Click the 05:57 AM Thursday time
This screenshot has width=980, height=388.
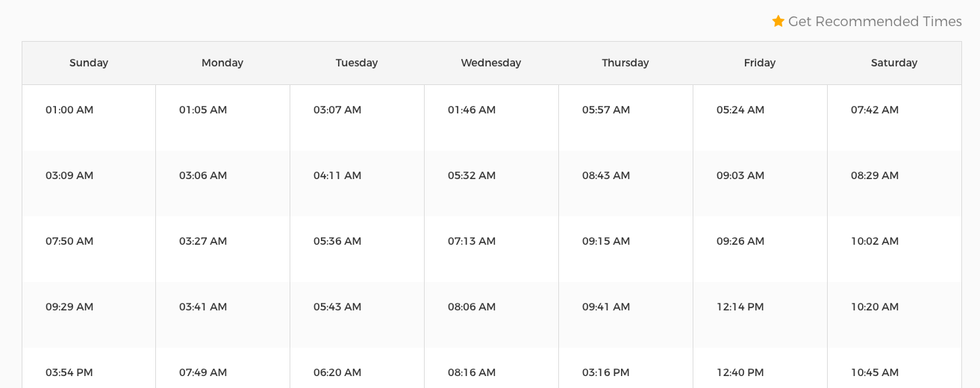click(606, 110)
